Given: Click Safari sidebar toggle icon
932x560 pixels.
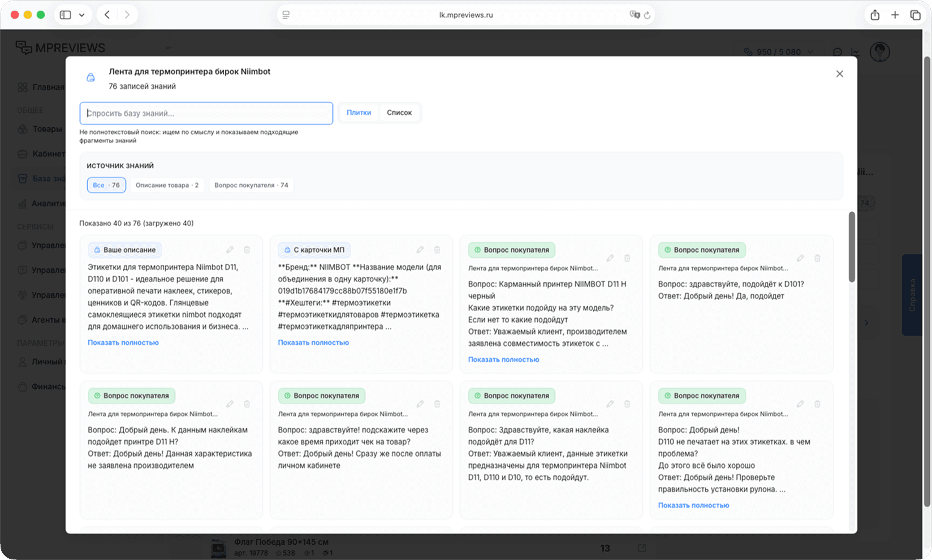Looking at the screenshot, I should 66,15.
